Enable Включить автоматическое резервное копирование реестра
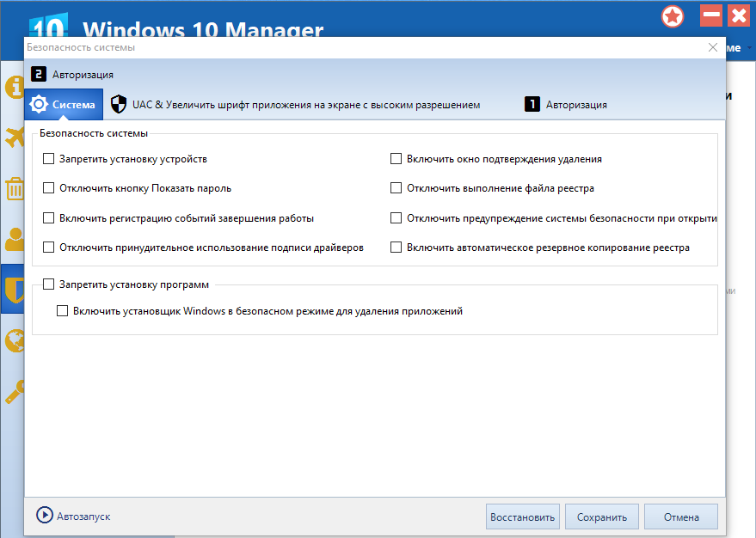756x538 pixels. point(396,248)
